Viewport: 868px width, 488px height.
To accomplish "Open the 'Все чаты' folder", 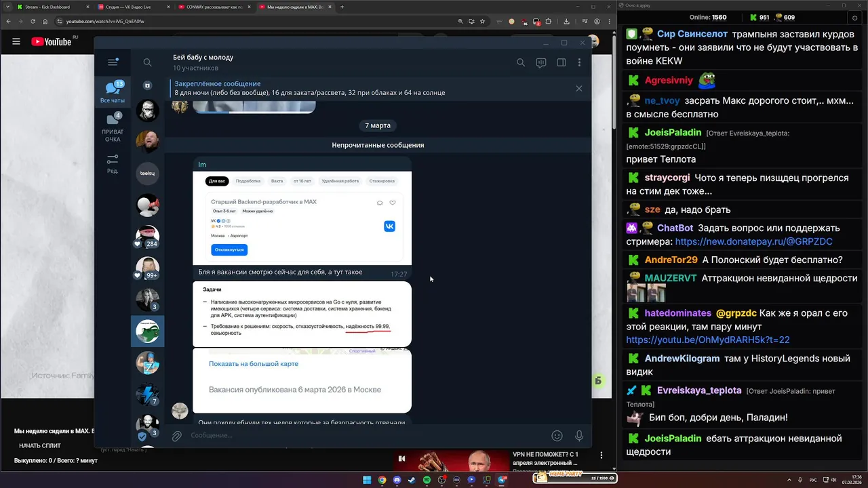I will click(113, 91).
